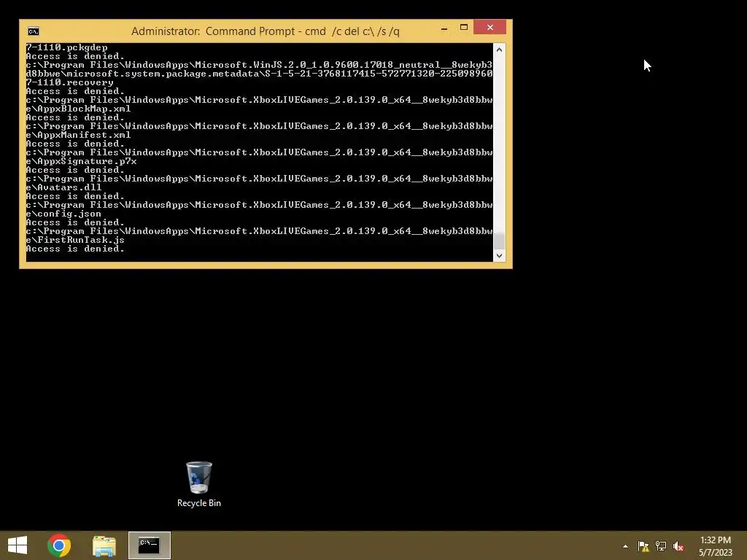This screenshot has width=747, height=560.
Task: Click the line ending in AppxSignature.p7x
Action: (82, 161)
